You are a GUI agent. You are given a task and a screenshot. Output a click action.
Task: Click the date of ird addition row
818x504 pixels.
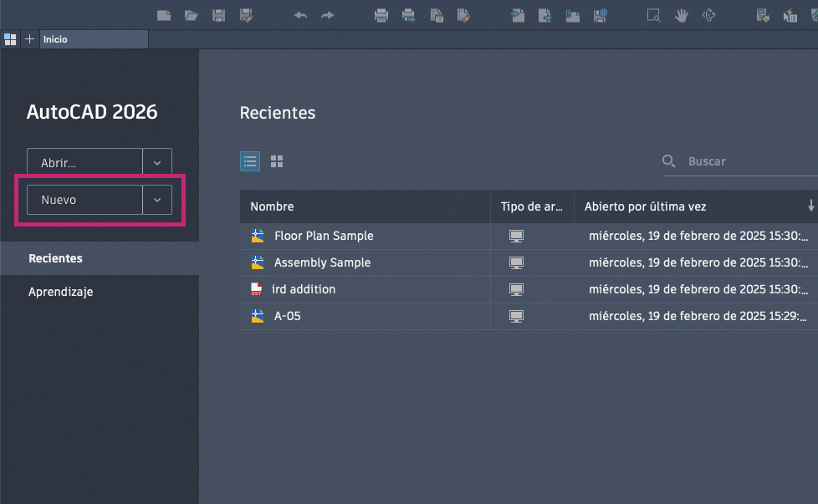(698, 289)
